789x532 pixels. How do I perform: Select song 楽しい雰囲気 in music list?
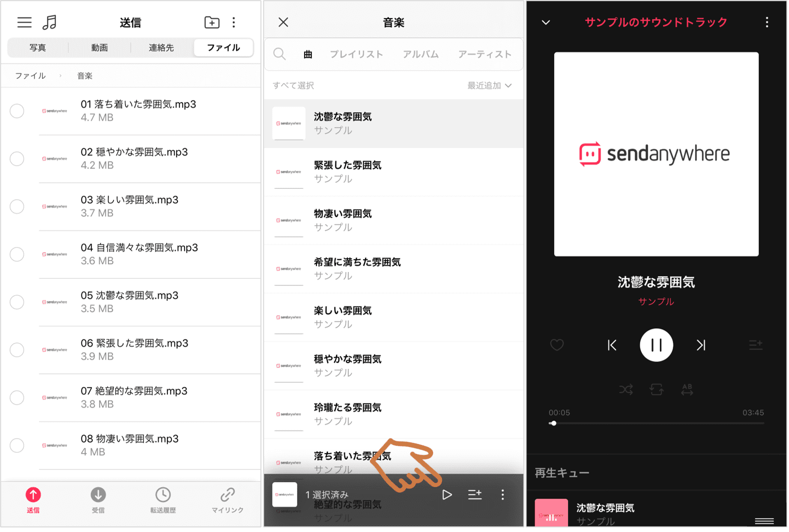point(394,318)
